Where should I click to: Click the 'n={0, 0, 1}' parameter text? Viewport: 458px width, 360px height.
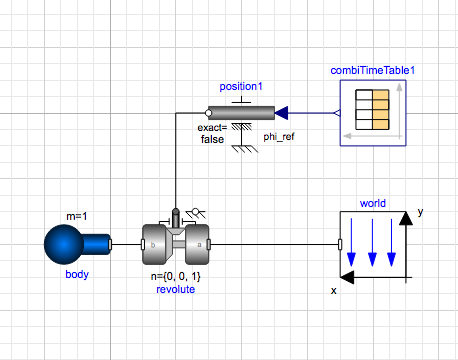[176, 276]
